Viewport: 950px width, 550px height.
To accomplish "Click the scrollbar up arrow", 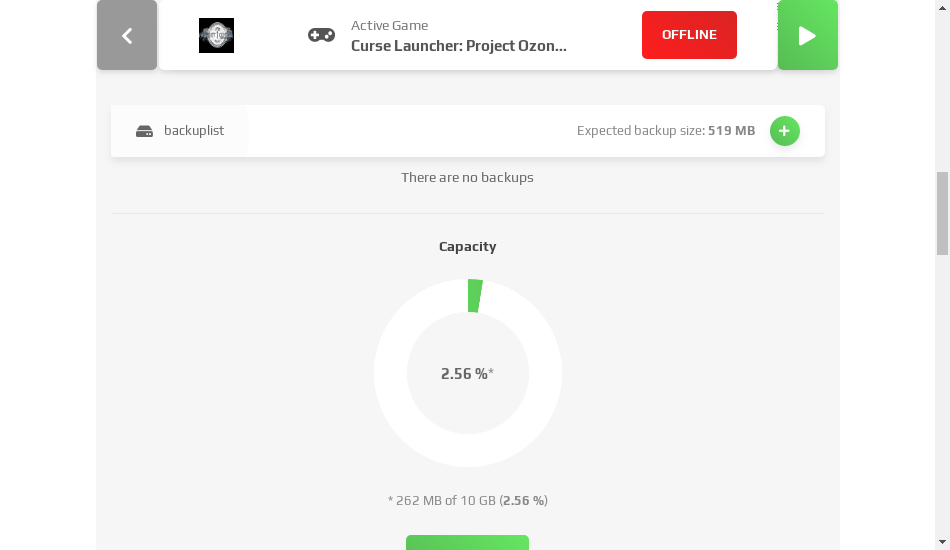I will coord(942,5).
